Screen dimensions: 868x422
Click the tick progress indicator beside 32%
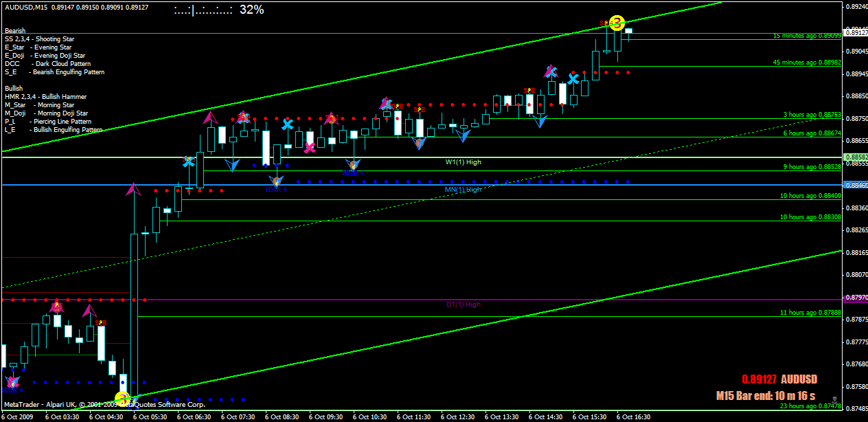203,10
